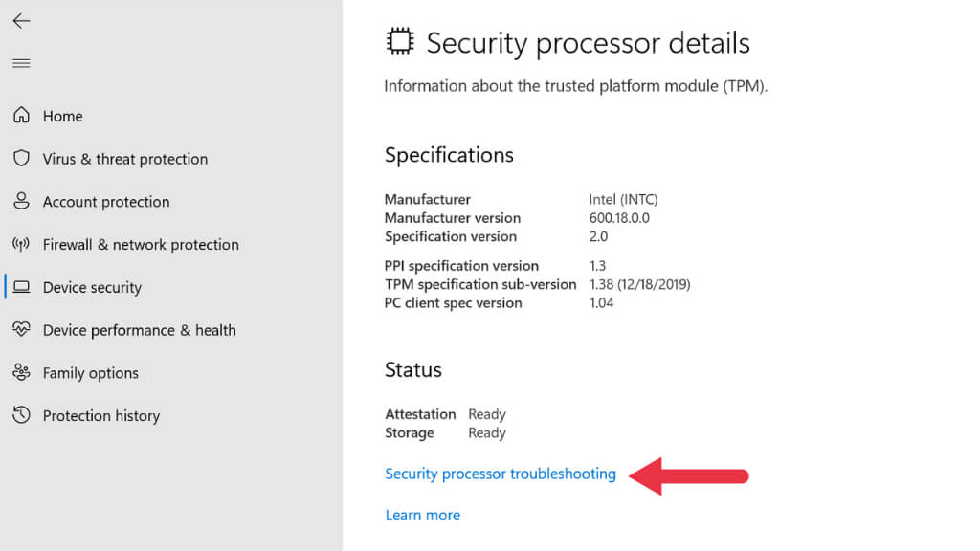Click the person icon for Account protection
Image resolution: width=980 pixels, height=551 pixels.
[21, 202]
